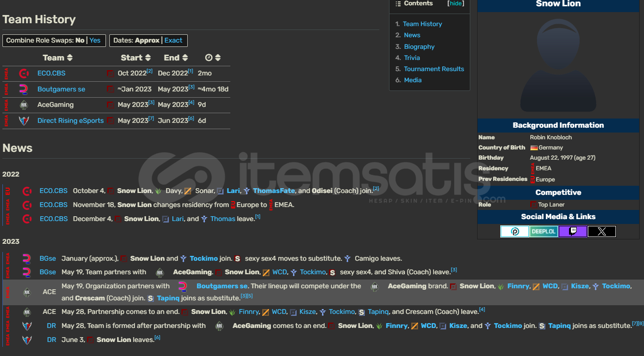Click the 2mo duration cell
Image resolution: width=644 pixels, height=356 pixels.
pos(205,73)
